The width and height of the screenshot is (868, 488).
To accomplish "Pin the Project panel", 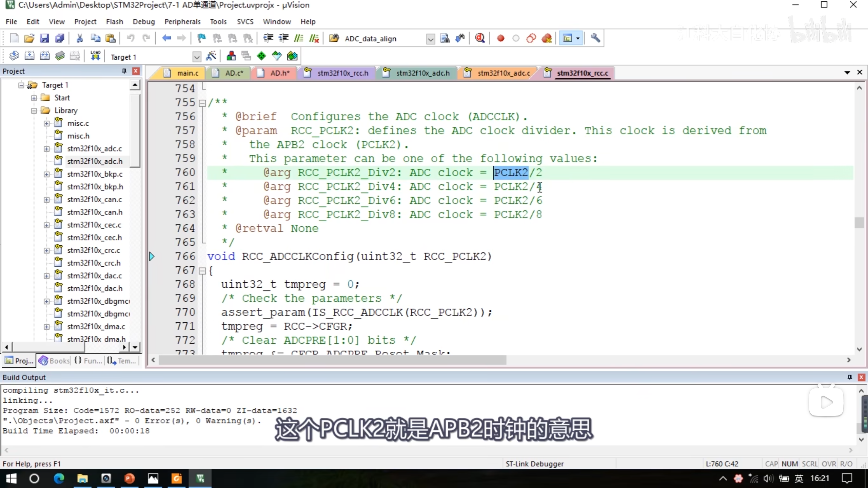I will click(124, 71).
